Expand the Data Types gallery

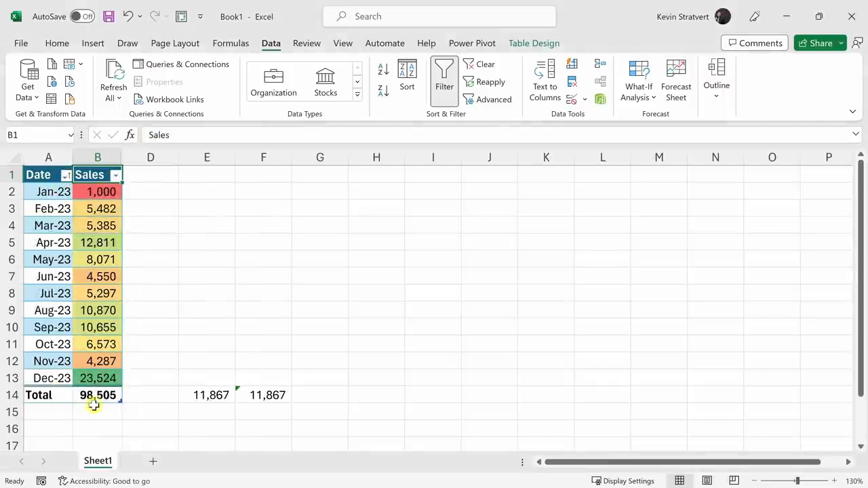(x=357, y=94)
